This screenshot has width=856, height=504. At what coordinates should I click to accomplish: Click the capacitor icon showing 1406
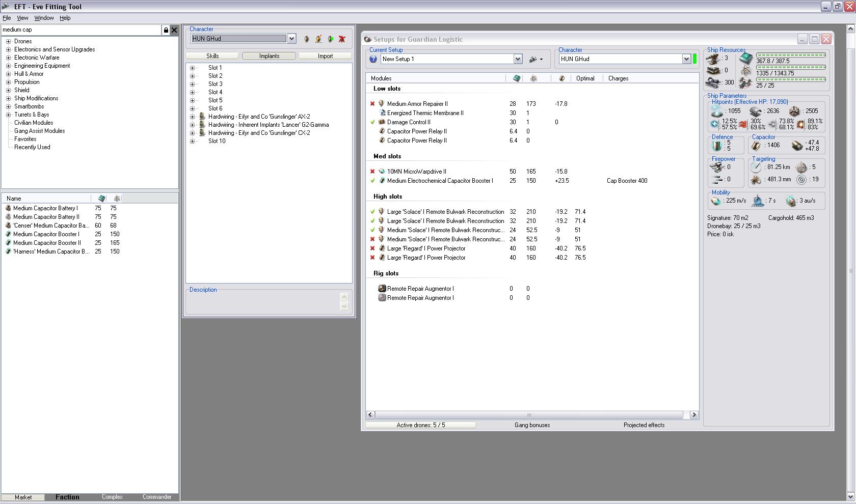(x=756, y=146)
